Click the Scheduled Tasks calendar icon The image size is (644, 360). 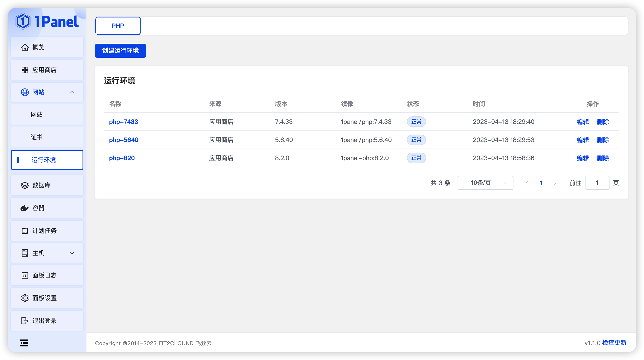(25, 231)
